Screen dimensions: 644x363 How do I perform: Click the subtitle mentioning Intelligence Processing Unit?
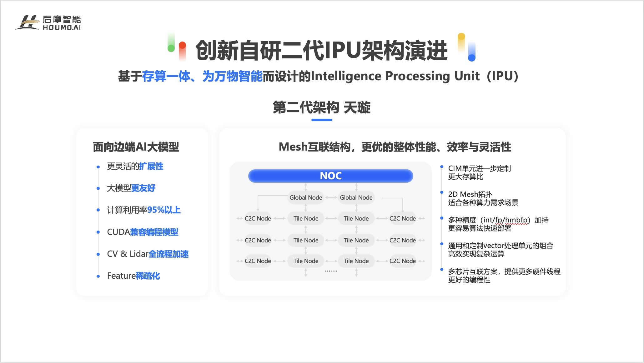[318, 76]
